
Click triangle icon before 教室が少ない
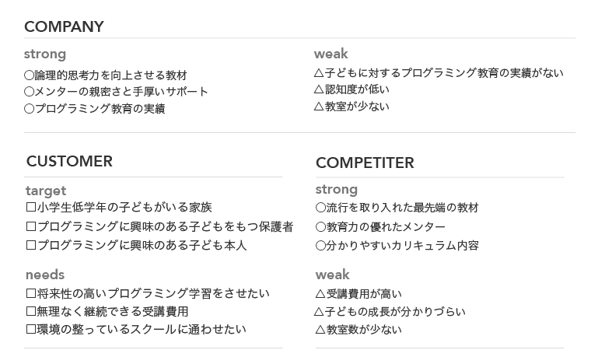click(x=320, y=107)
